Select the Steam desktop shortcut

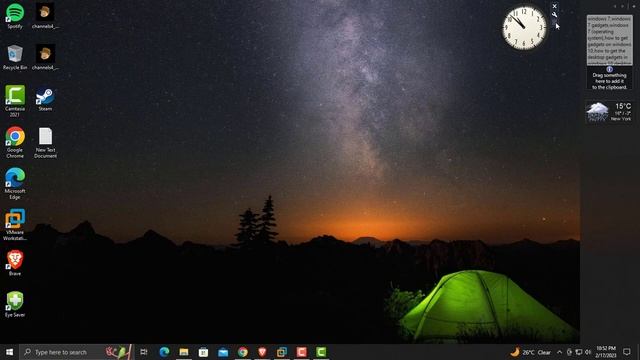[45, 99]
